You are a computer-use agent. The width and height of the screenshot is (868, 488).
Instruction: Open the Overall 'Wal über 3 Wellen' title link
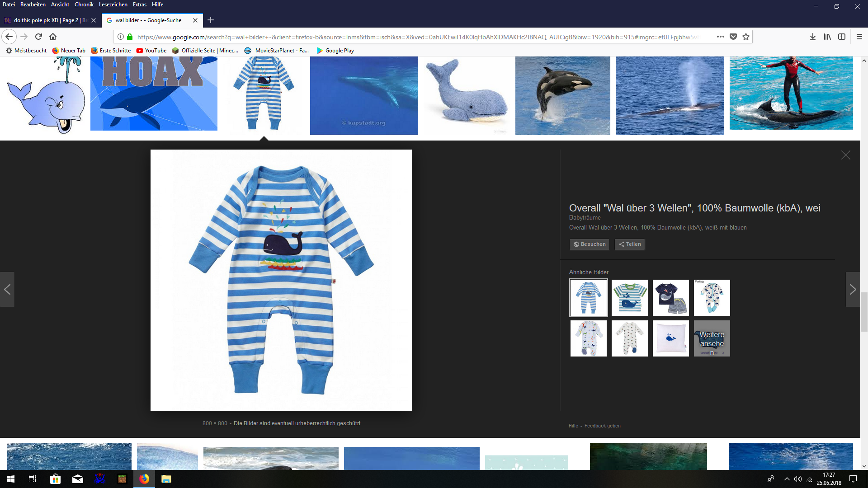coord(695,208)
